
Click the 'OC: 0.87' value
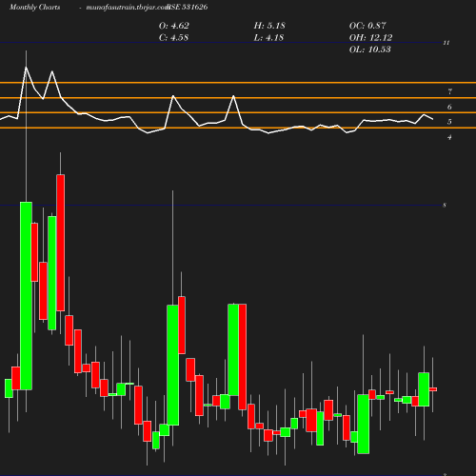367,26
